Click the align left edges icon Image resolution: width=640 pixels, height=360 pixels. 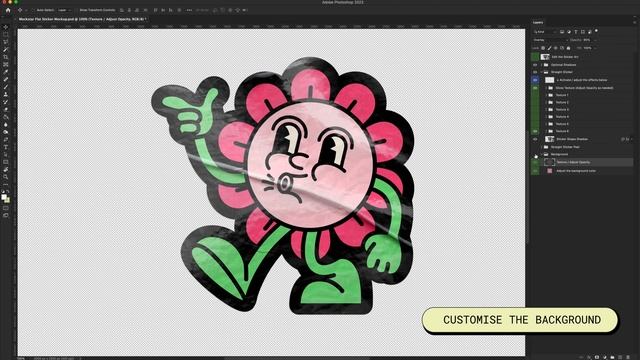(122, 10)
